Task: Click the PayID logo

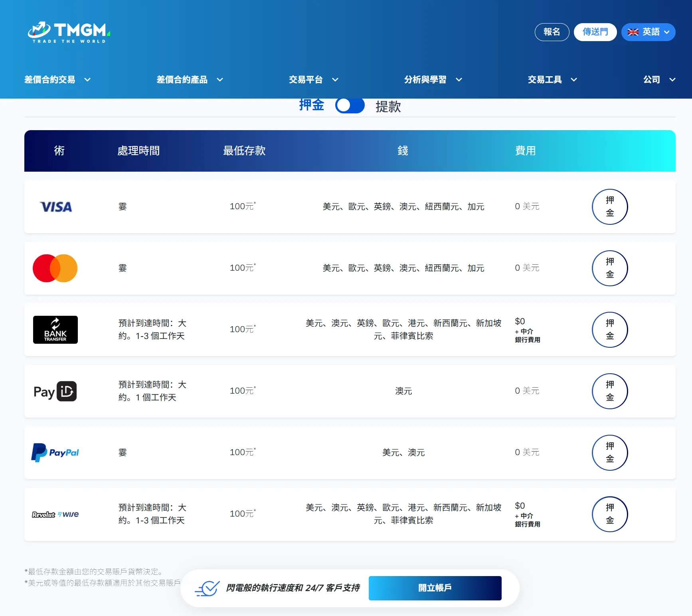Action: tap(55, 391)
